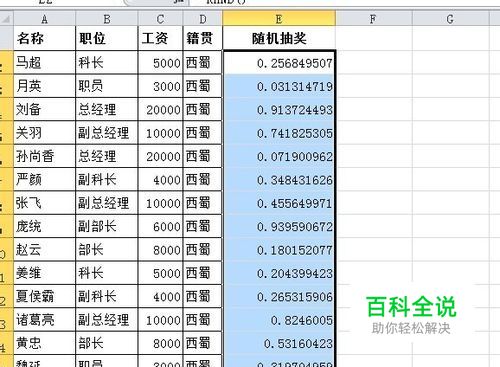
Task: Click the 名称 header cell
Action: [45, 38]
